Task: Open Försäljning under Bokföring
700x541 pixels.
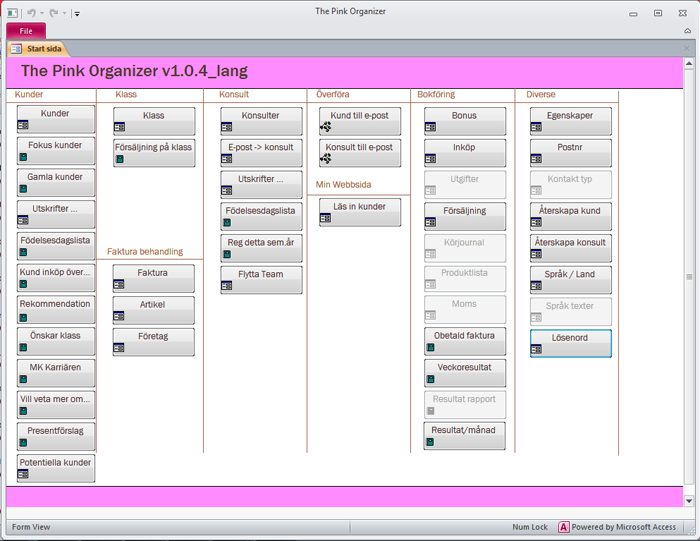Action: (x=465, y=216)
